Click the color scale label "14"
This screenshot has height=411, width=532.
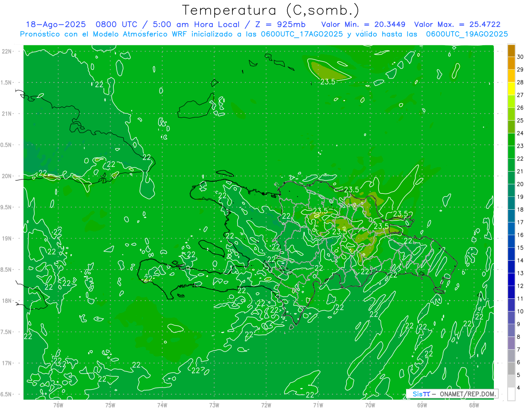tap(520, 261)
